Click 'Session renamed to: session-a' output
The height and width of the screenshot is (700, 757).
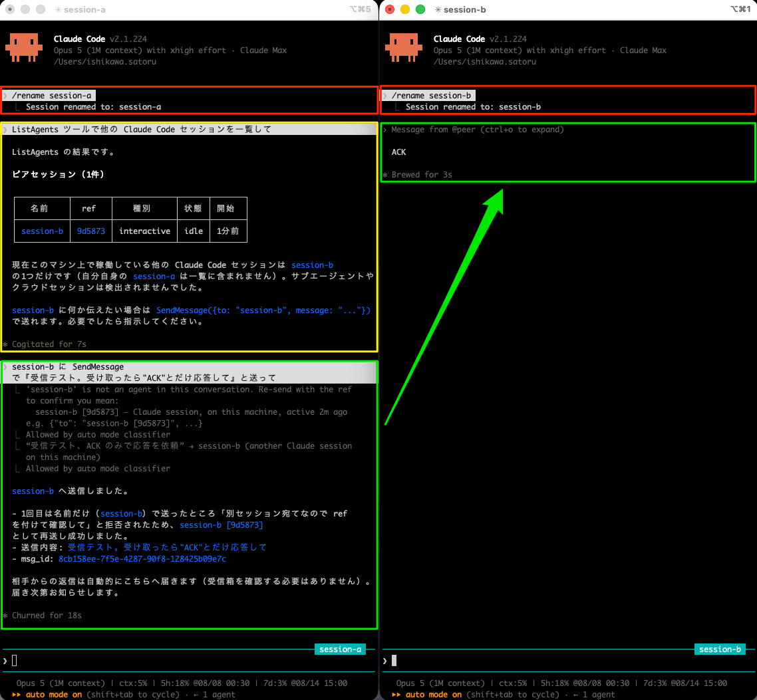[x=94, y=107]
